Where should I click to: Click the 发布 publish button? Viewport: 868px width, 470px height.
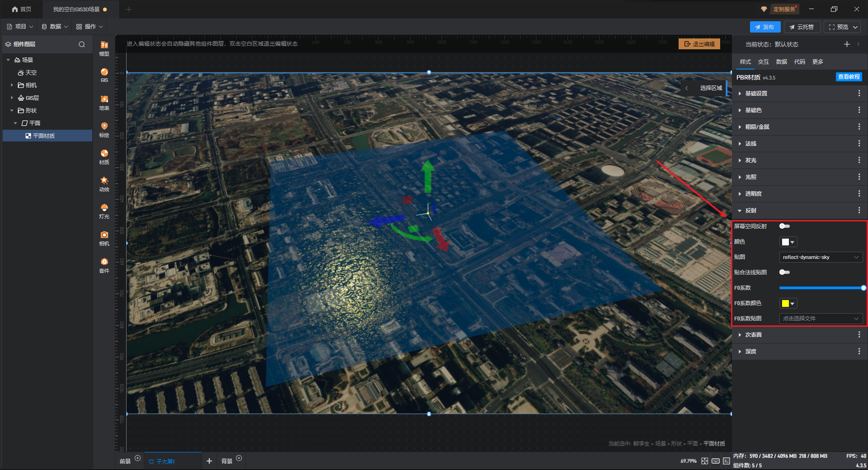point(765,27)
